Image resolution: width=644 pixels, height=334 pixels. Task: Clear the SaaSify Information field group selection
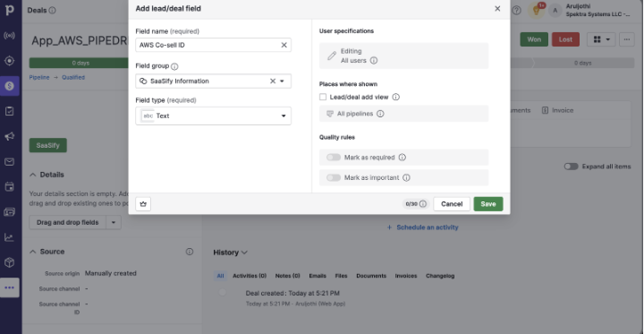click(272, 81)
